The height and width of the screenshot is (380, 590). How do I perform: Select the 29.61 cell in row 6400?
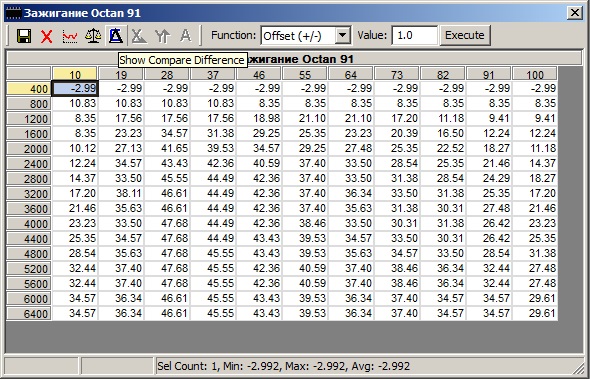pyautogui.click(x=534, y=313)
